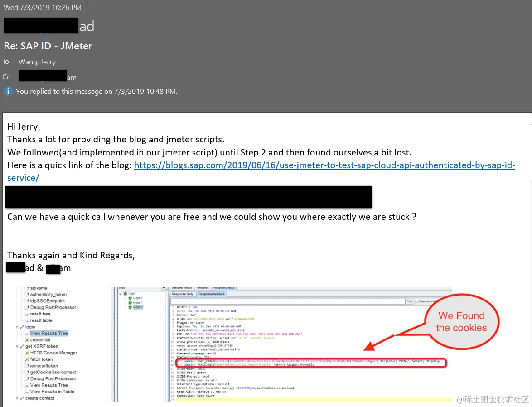Open the Response headers sub-tab
This screenshot has width=532, height=407.
click(x=211, y=294)
